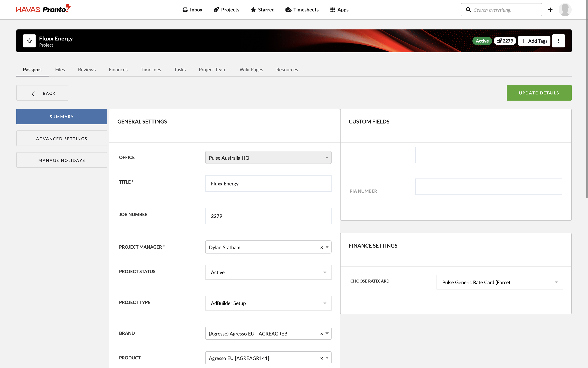Open the Project Manager dropdown
588x368 pixels.
click(268, 247)
